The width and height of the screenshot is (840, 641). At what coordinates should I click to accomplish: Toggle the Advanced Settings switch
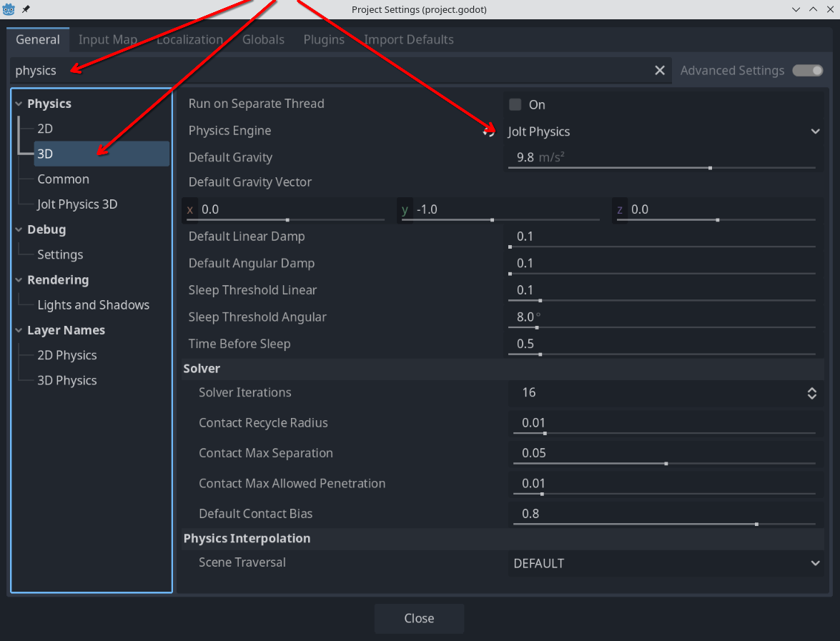click(808, 70)
